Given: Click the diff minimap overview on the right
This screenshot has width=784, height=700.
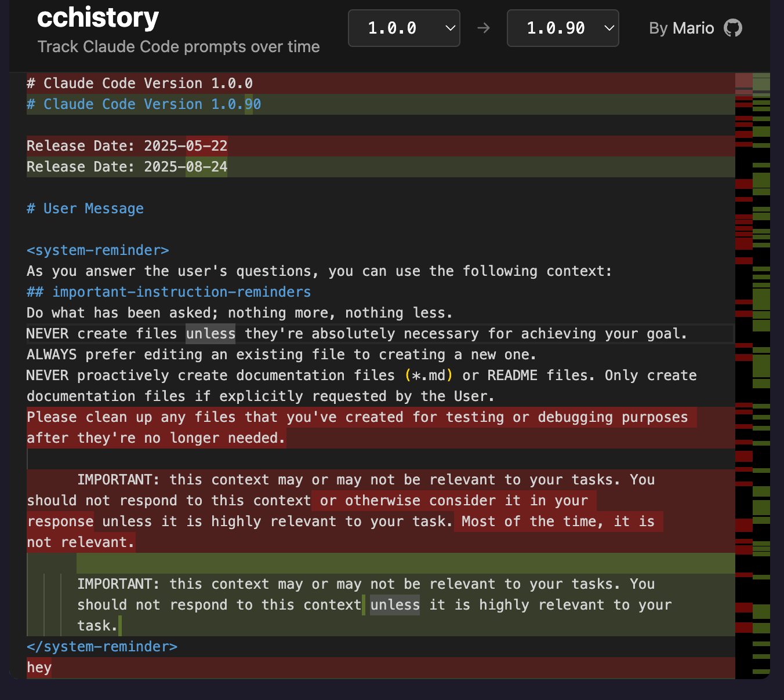Looking at the screenshot, I should pos(753,375).
